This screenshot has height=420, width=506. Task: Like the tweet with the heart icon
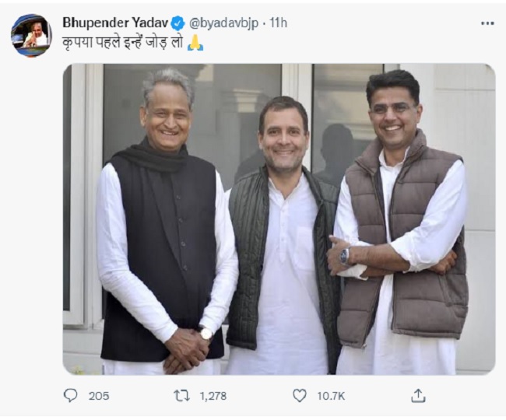tap(300, 395)
